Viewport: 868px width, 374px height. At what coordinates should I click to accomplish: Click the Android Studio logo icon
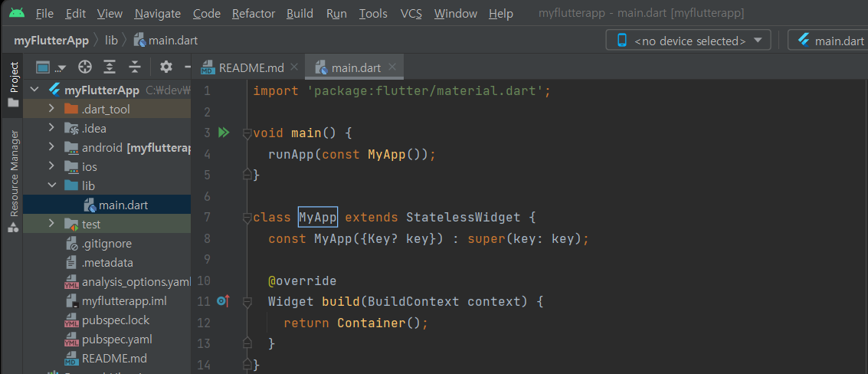point(17,13)
